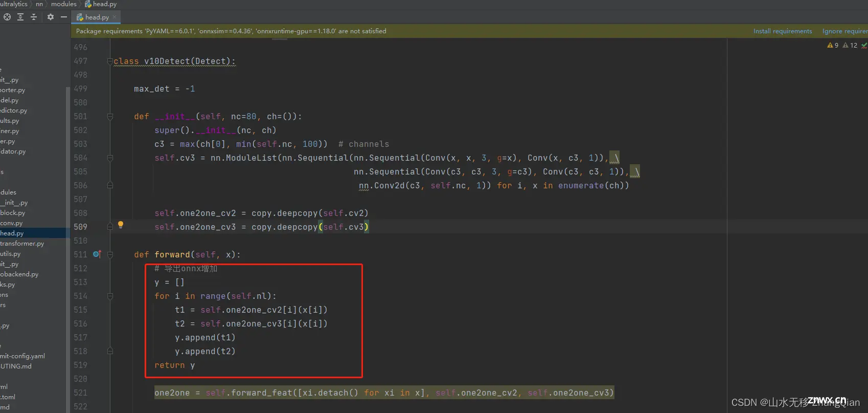Screen dimensions: 868x413
Task: Close the head.py editor tab
Action: point(115,17)
